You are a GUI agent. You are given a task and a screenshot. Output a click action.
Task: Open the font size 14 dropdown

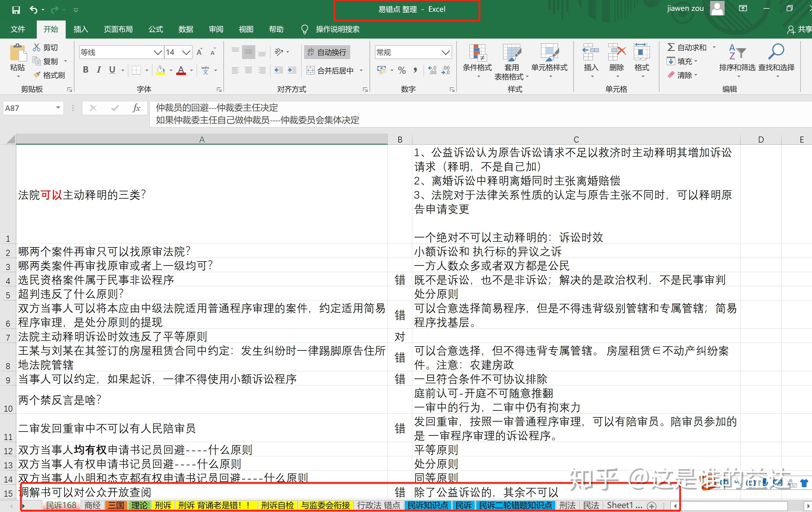point(186,52)
